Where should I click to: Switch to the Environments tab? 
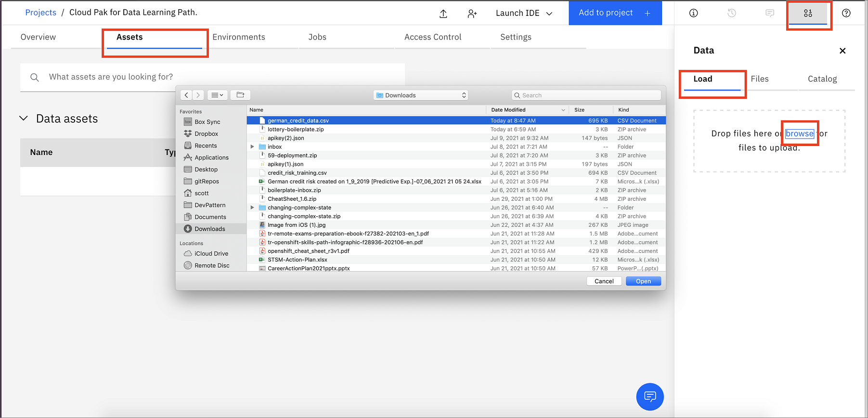coord(239,37)
